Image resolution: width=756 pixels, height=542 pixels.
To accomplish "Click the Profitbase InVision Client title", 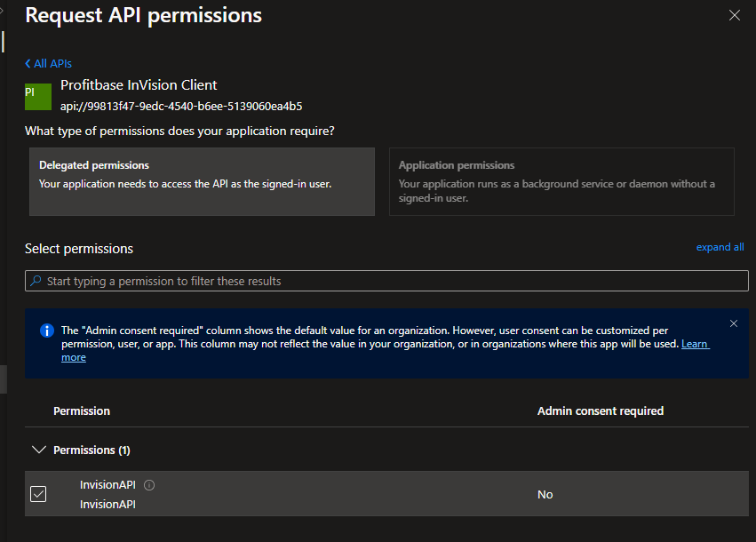I will 139,85.
